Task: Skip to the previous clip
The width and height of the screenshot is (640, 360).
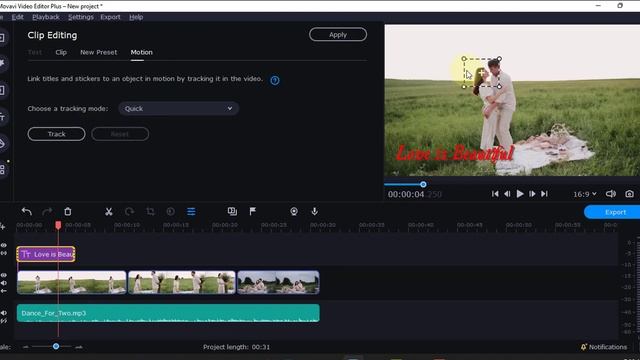Action: pyautogui.click(x=495, y=194)
